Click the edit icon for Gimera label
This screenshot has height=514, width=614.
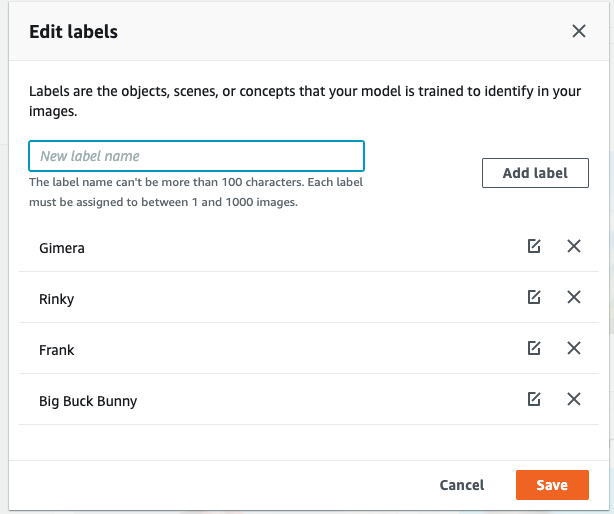click(x=534, y=246)
